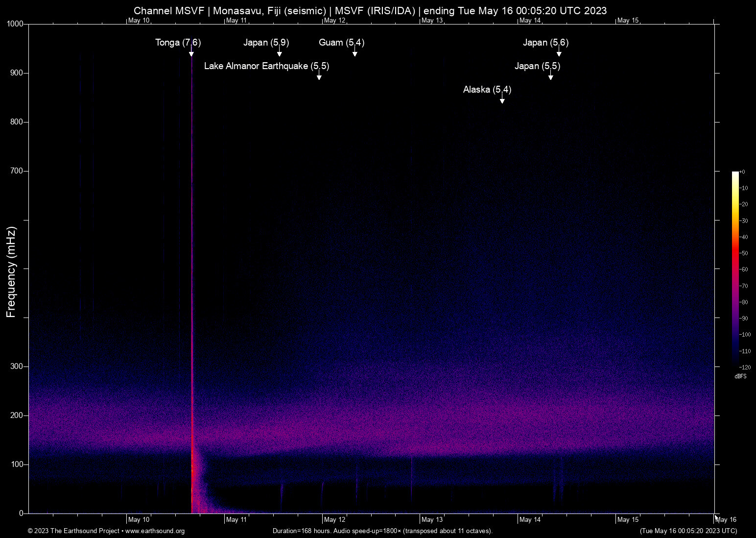The height and width of the screenshot is (538, 756).
Task: Click "© 2023 The Earthsound Project" footer text
Action: pyautogui.click(x=74, y=531)
